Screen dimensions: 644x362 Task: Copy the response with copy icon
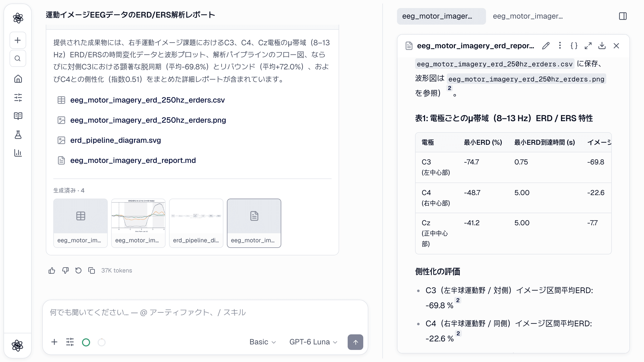92,270
